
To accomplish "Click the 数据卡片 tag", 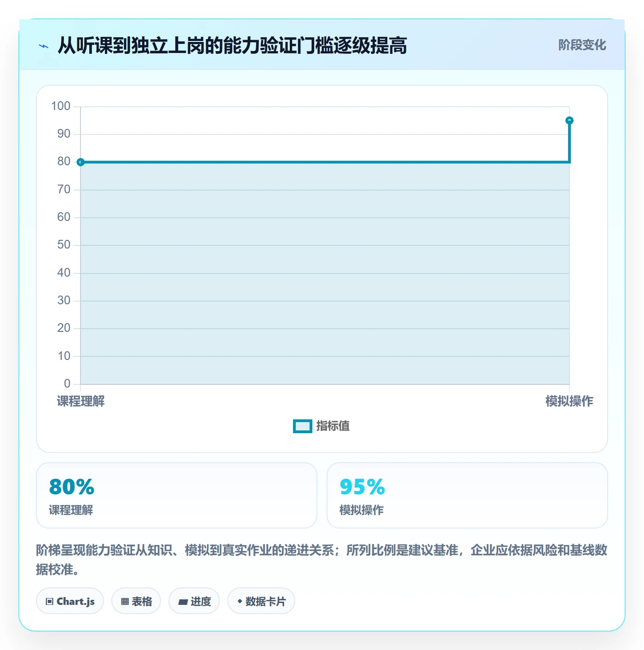I will tap(261, 601).
